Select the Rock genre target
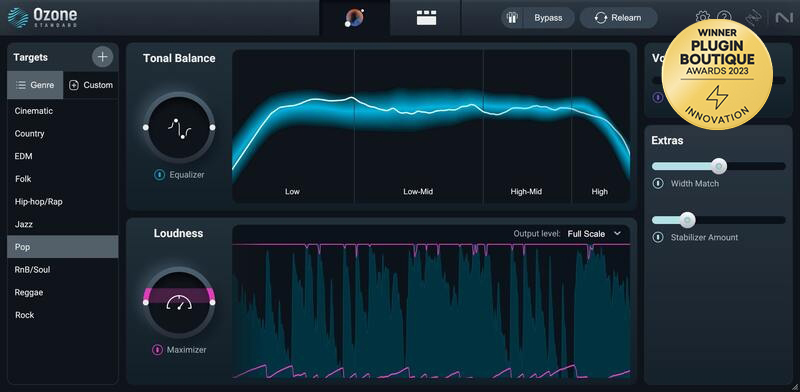The width and height of the screenshot is (800, 392). (x=63, y=315)
